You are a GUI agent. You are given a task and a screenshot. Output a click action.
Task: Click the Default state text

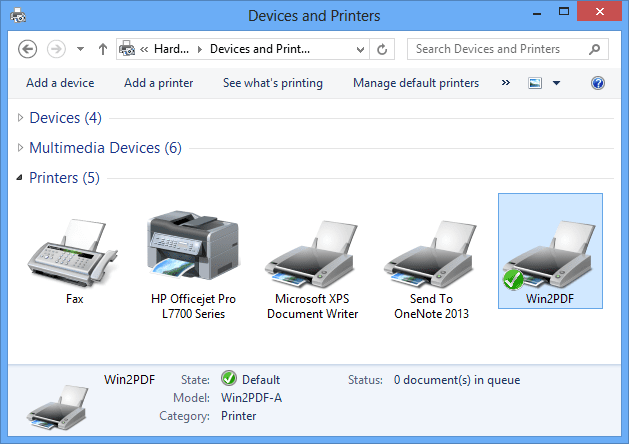point(261,380)
